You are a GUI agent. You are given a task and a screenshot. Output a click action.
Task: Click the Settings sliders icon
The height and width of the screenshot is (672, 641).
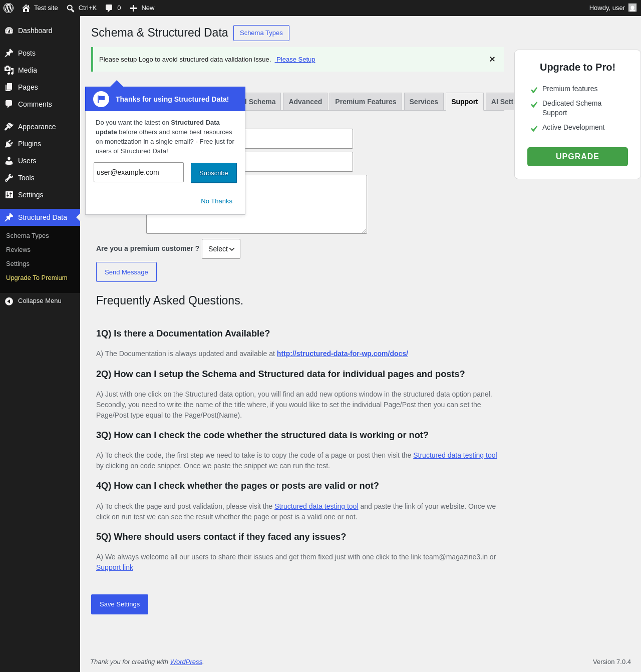click(9, 195)
